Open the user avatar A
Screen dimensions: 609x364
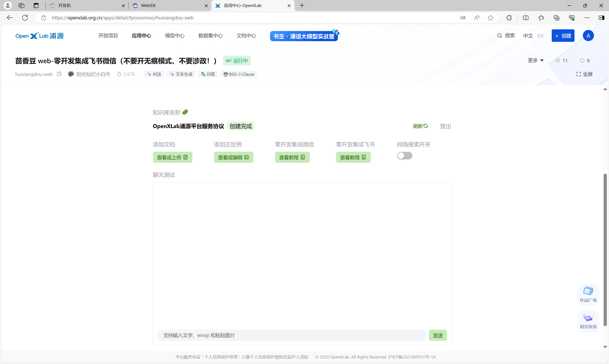[588, 36]
